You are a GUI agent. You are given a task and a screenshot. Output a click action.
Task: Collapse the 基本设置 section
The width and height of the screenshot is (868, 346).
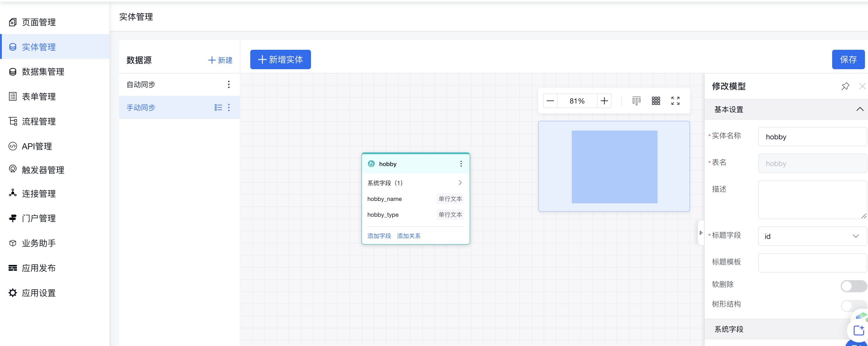pos(859,109)
